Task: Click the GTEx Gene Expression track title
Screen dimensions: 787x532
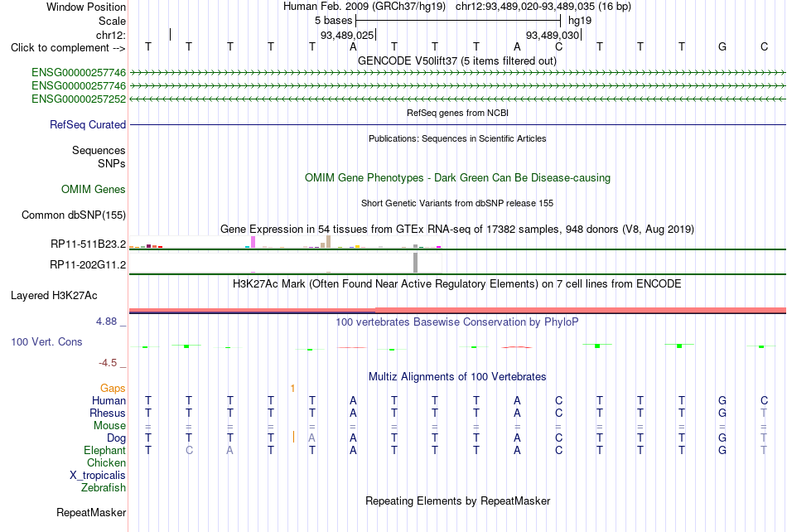Action: coord(456,230)
